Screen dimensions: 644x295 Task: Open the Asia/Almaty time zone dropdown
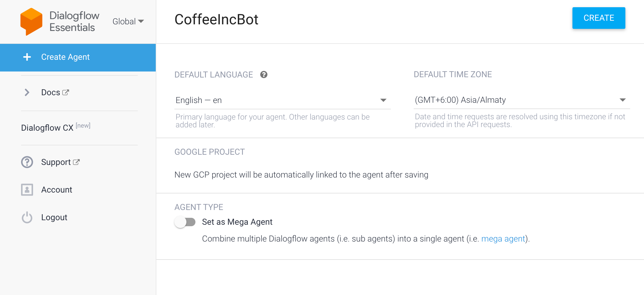pos(522,100)
